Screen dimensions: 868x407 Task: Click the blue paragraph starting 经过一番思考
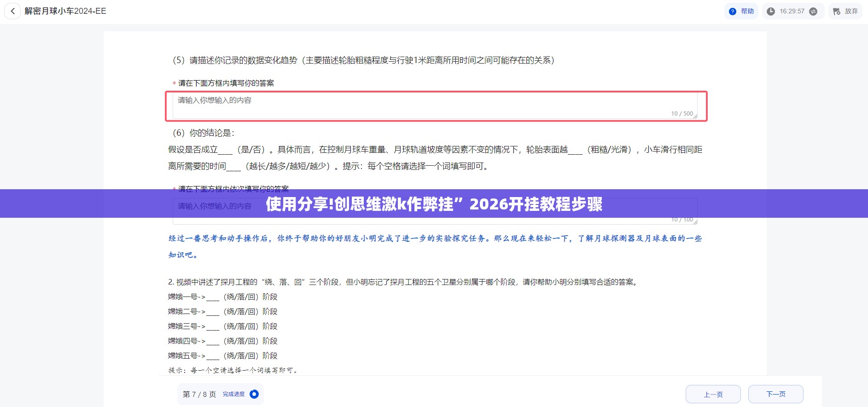point(435,238)
